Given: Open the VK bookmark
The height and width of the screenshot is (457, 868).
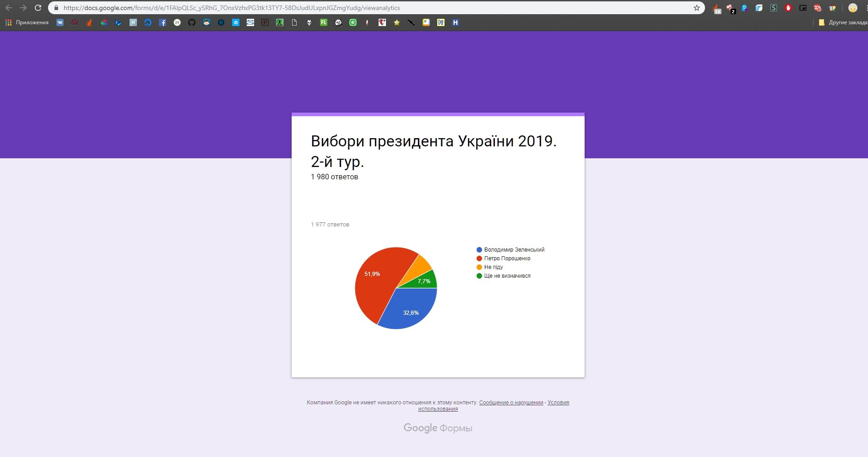Looking at the screenshot, I should point(60,22).
